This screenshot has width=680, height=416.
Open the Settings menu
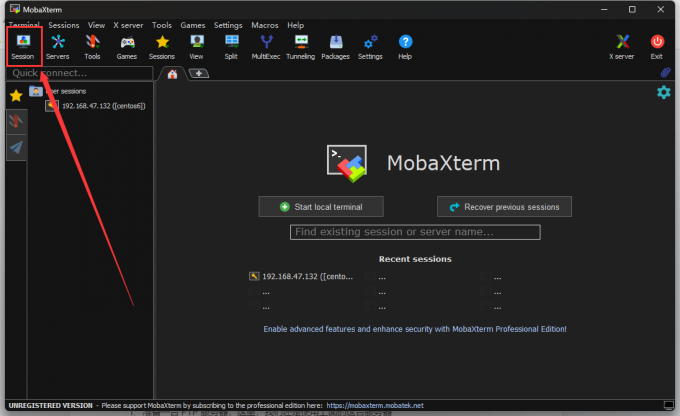pos(228,25)
